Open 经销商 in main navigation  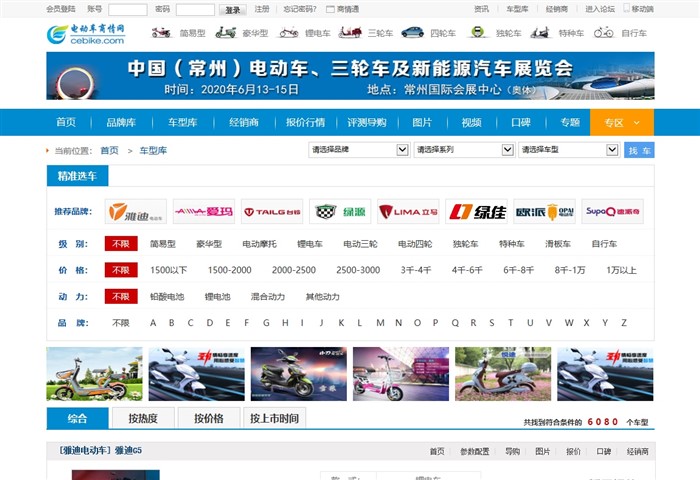(x=244, y=122)
